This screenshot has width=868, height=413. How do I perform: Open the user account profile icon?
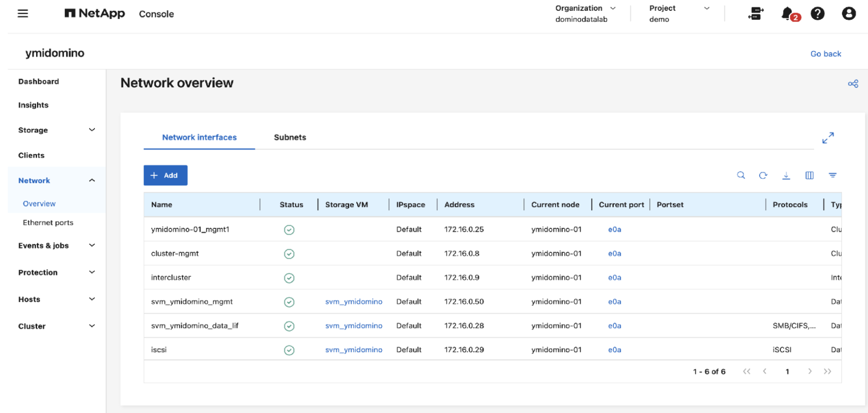[849, 14]
